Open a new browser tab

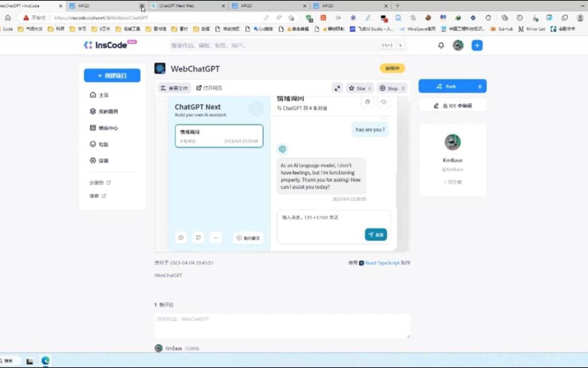click(x=397, y=6)
